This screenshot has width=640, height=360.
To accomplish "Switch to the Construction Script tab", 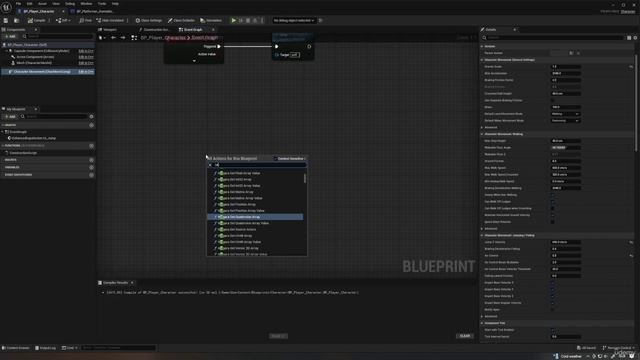I will click(154, 30).
